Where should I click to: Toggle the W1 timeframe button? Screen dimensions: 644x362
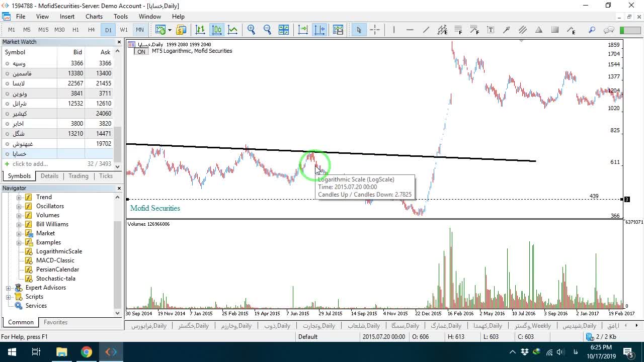pos(124,30)
